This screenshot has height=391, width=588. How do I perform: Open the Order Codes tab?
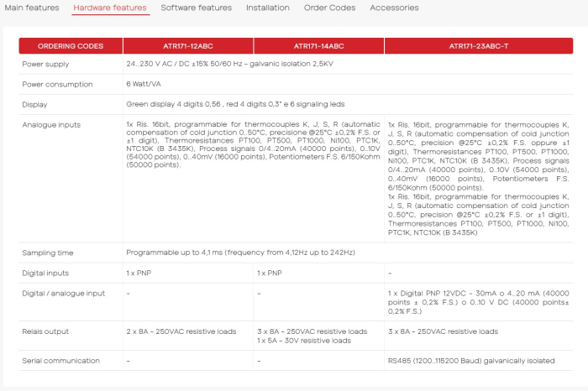[x=329, y=8]
